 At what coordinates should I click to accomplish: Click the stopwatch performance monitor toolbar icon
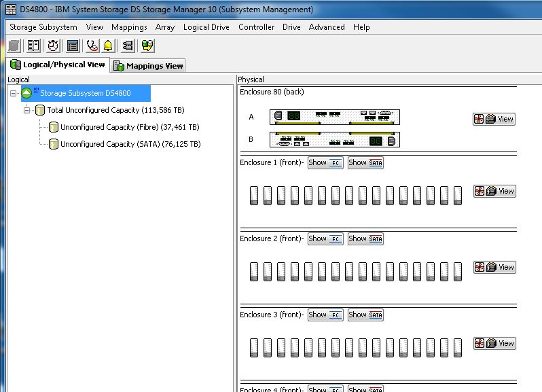[53, 46]
